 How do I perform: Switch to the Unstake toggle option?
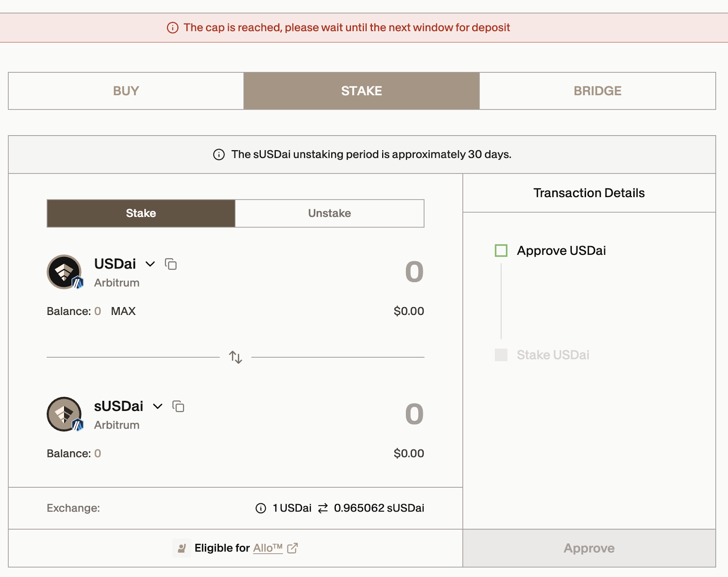pos(329,213)
